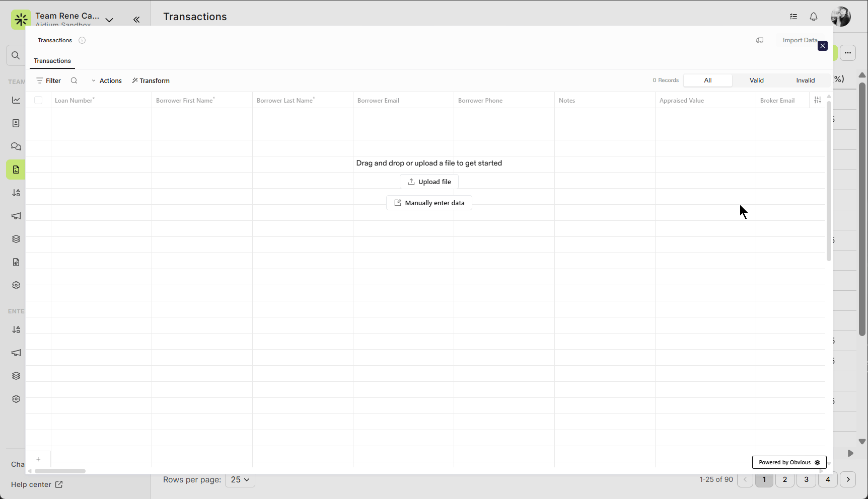
Task: Show only Valid records
Action: (x=756, y=80)
